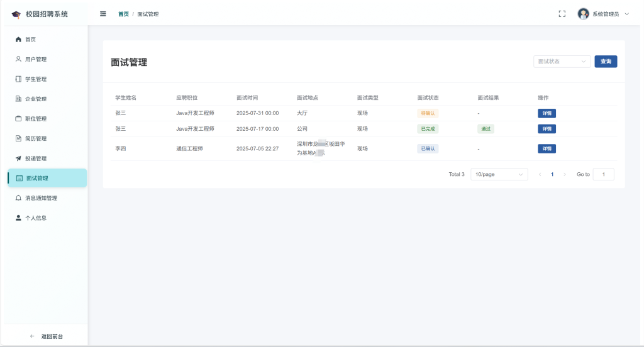Click the graduation cap logo icon
This screenshot has width=644, height=347.
(x=16, y=14)
